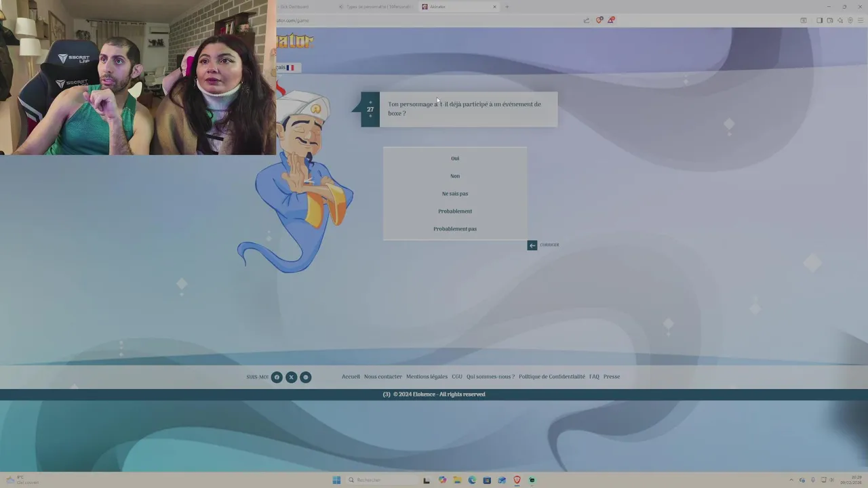Toggle the browser sidebar panel icon
The height and width of the screenshot is (488, 868).
click(819, 20)
